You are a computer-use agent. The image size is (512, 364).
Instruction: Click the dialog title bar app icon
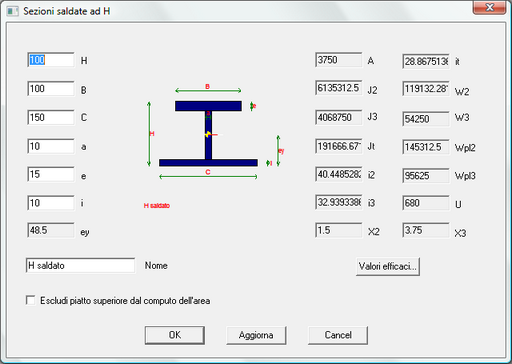tap(13, 11)
